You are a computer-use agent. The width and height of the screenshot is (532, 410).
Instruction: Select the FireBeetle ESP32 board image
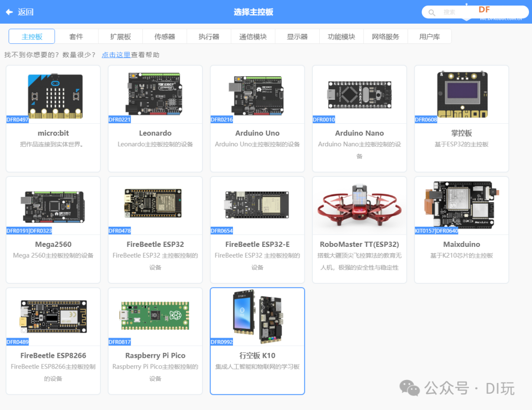[x=153, y=204]
